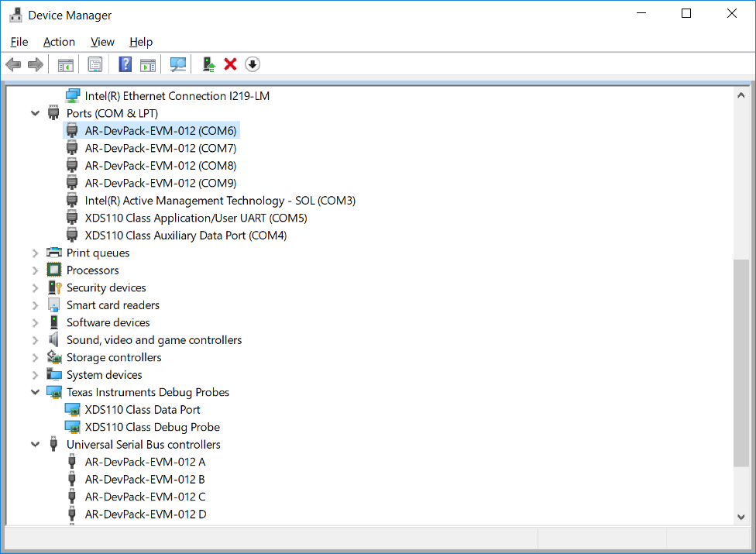Open the File menu
The width and height of the screenshot is (756, 554).
click(x=19, y=42)
